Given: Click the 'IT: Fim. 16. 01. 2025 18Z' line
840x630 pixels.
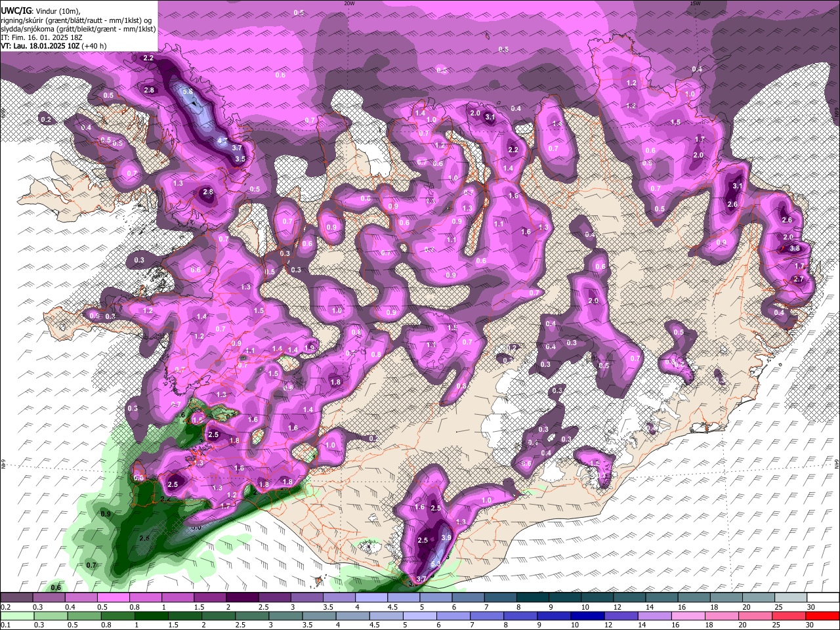Looking at the screenshot, I should (40, 37).
